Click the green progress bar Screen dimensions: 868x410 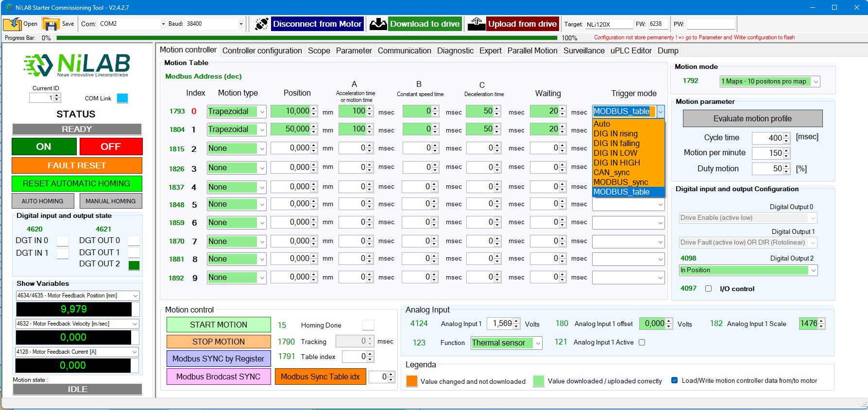[x=306, y=37]
